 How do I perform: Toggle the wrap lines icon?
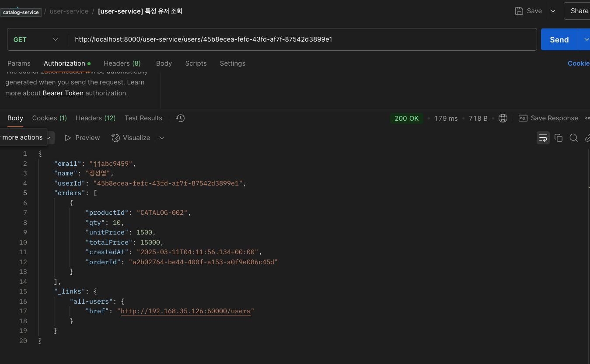point(543,138)
